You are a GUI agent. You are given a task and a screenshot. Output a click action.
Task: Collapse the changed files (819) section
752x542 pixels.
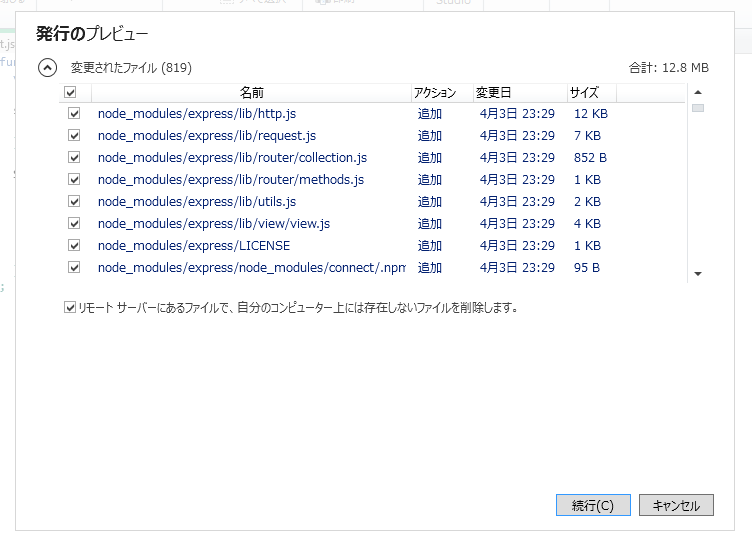coord(47,68)
